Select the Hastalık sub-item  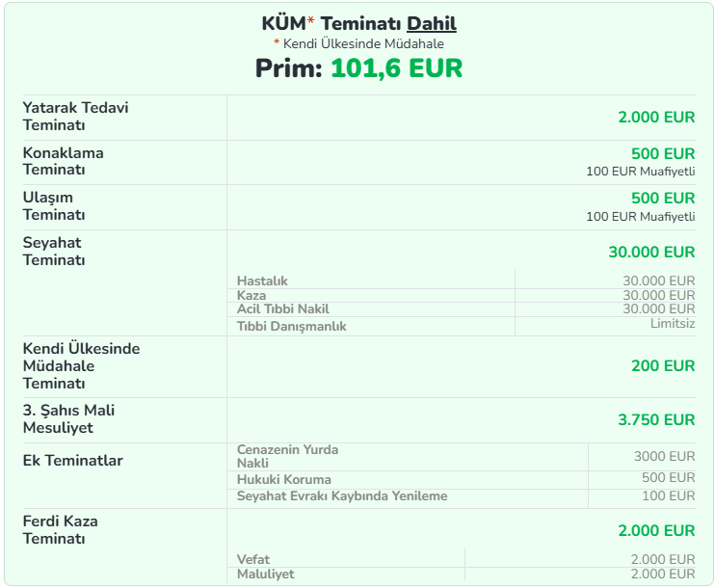click(x=262, y=281)
